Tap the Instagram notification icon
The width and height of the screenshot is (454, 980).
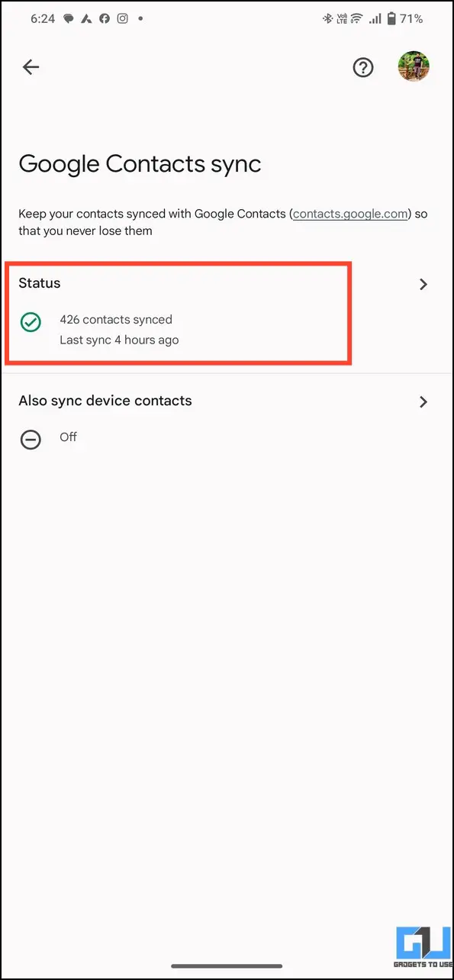tap(123, 18)
